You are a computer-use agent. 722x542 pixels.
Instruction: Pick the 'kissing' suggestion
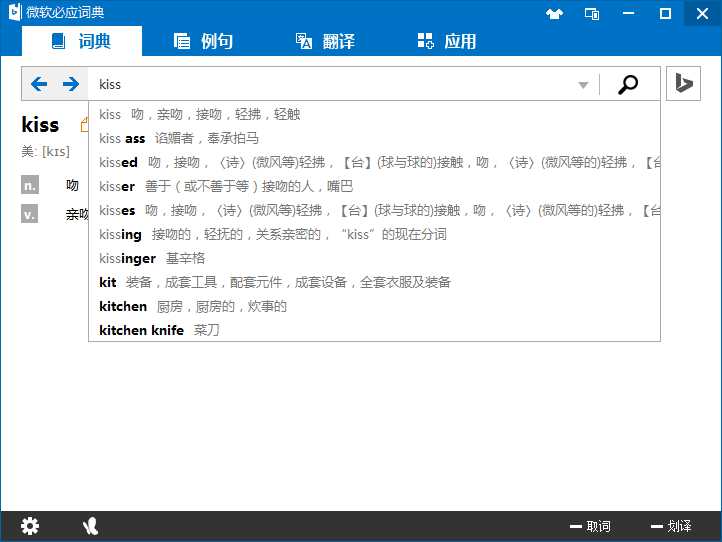coord(374,234)
